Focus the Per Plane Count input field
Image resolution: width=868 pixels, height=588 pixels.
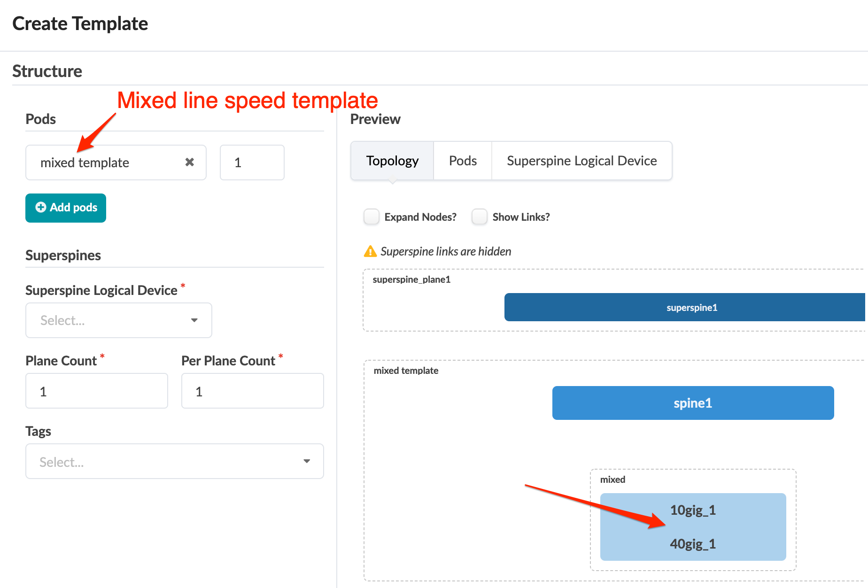point(252,391)
